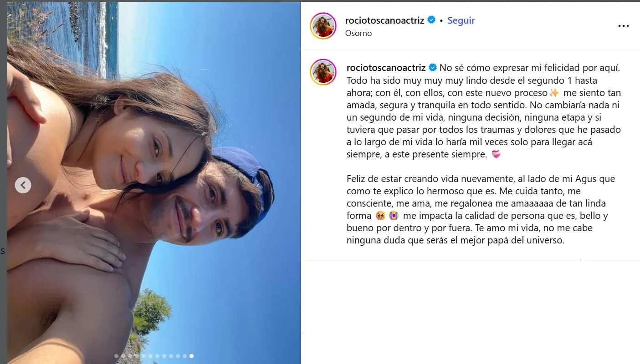Open the three-dot more options menu
This screenshot has height=364, width=640.
click(x=623, y=26)
